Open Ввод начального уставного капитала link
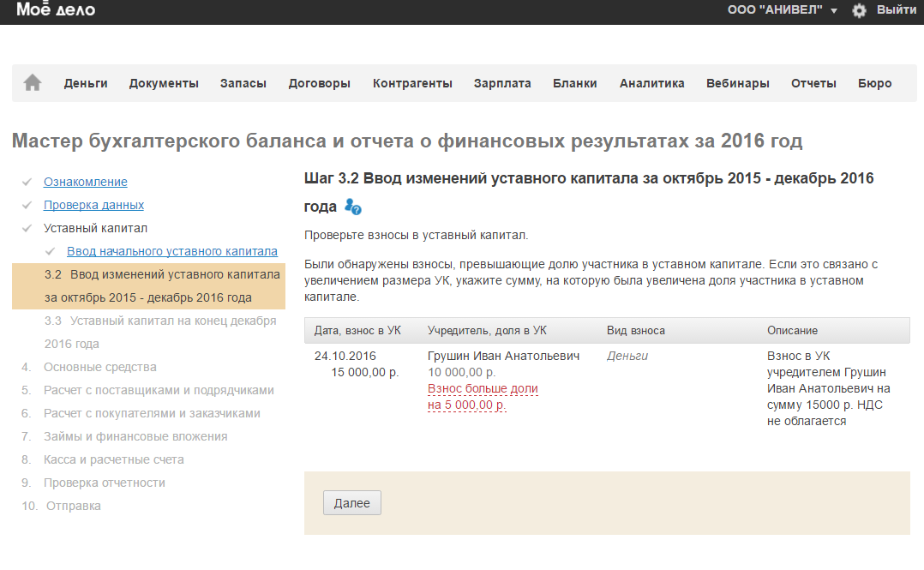The height and width of the screenshot is (570, 924). click(x=172, y=250)
